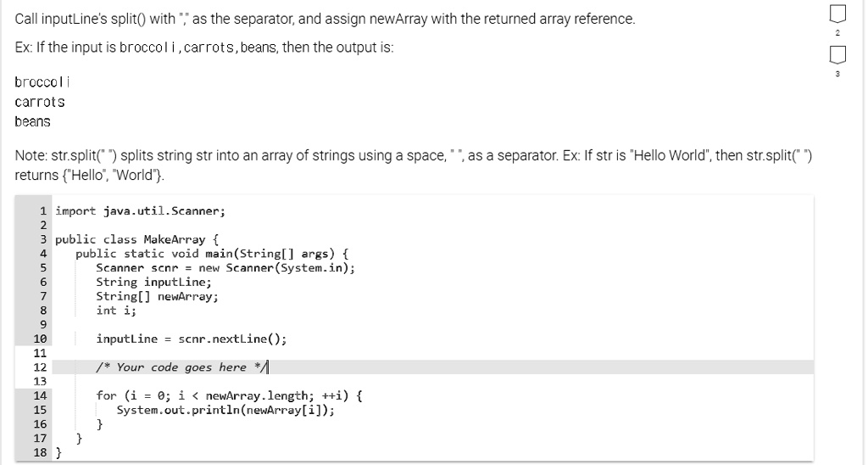The width and height of the screenshot is (868, 465).
Task: Click line number 1 in the gutter
Action: [x=42, y=211]
